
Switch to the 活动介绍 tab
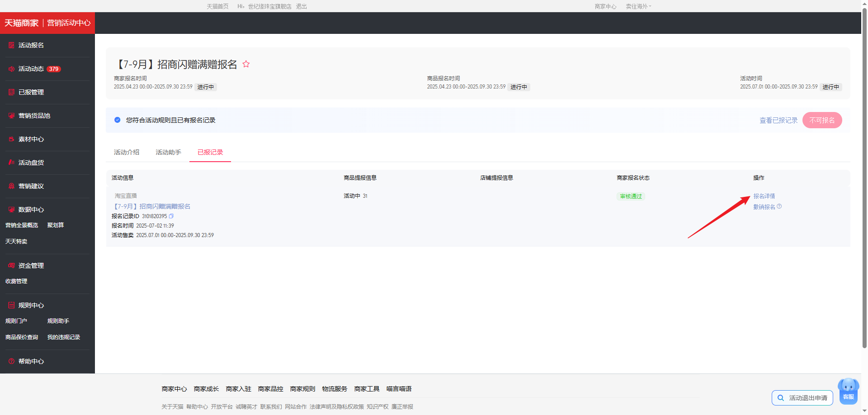pyautogui.click(x=127, y=153)
